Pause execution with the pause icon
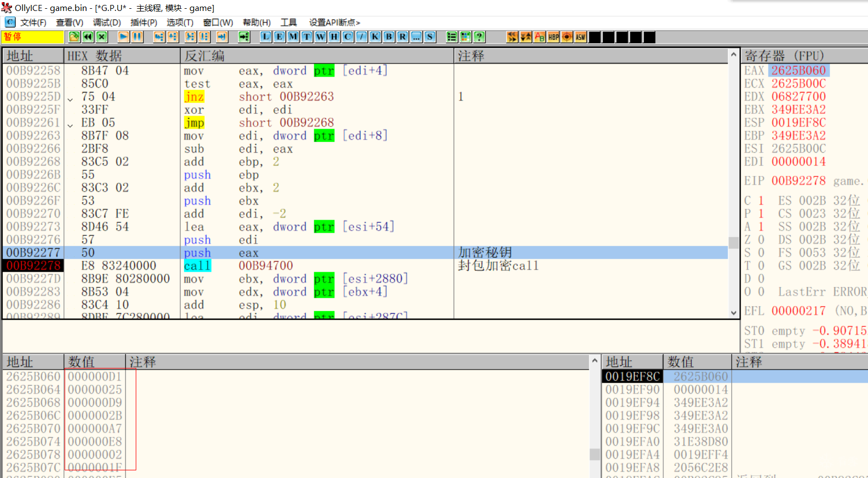 coord(137,37)
